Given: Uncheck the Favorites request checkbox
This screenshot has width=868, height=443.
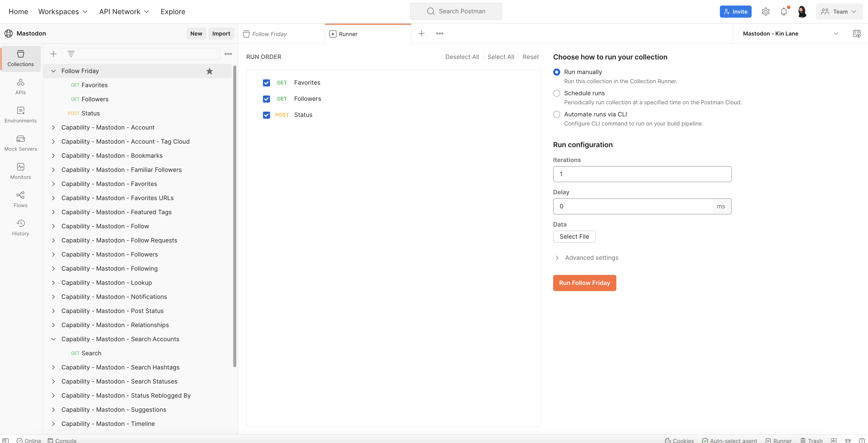Looking at the screenshot, I should click(x=266, y=83).
